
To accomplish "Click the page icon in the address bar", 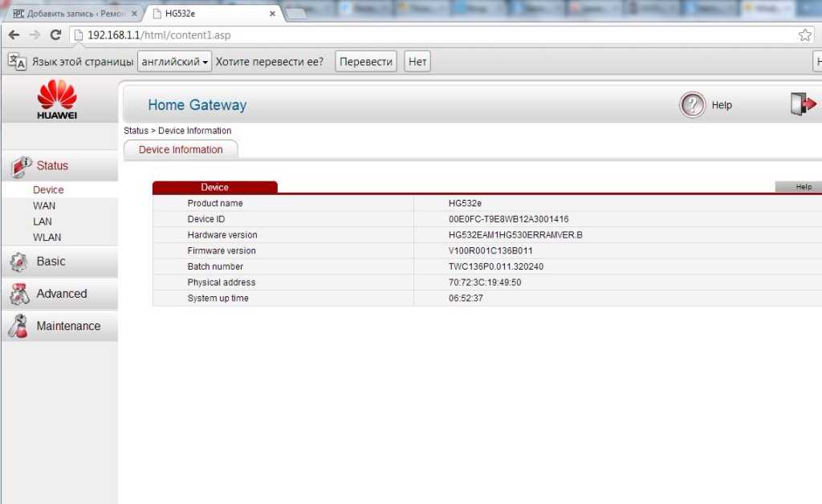I will click(x=78, y=35).
